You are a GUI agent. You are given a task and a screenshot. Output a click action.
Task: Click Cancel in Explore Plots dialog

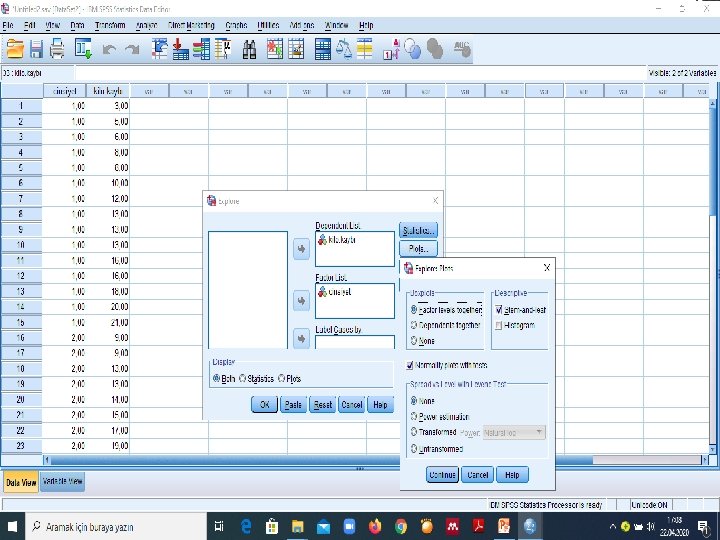tap(478, 474)
